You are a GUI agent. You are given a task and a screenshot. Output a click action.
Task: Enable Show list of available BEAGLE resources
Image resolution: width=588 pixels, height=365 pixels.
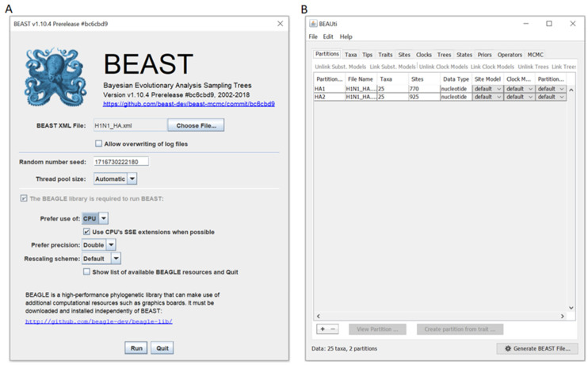[86, 271]
